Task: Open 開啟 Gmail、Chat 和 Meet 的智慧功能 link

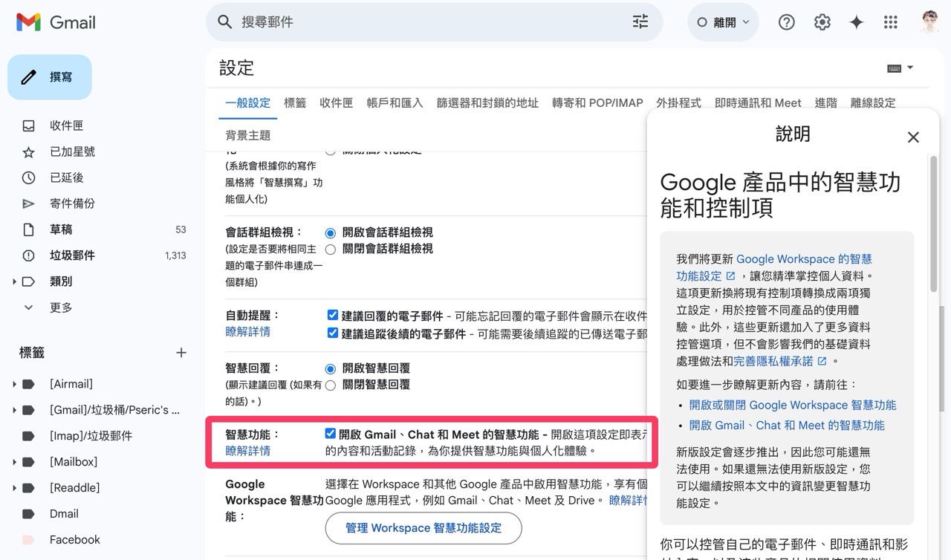Action: [x=787, y=426]
